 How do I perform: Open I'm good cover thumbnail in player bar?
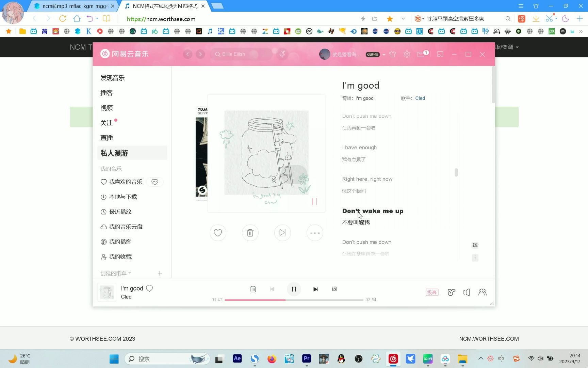(107, 292)
